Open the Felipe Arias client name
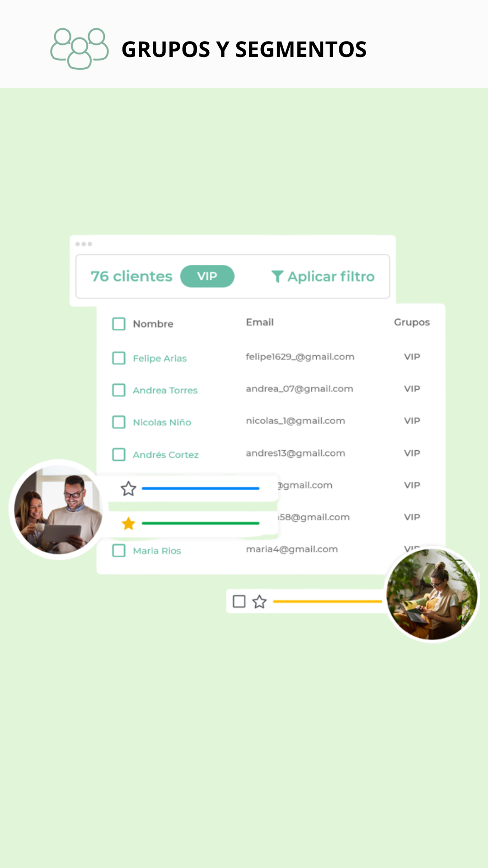Screen dimensions: 488x868 pos(160,359)
